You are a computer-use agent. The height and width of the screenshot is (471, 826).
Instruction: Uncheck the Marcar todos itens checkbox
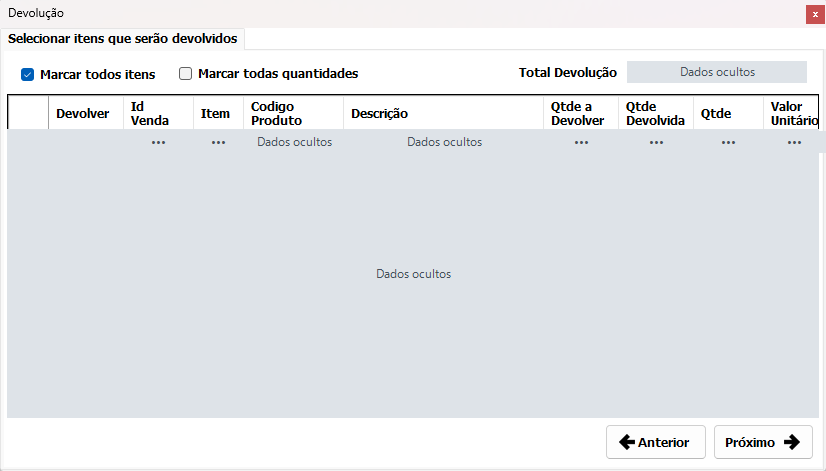pos(27,74)
